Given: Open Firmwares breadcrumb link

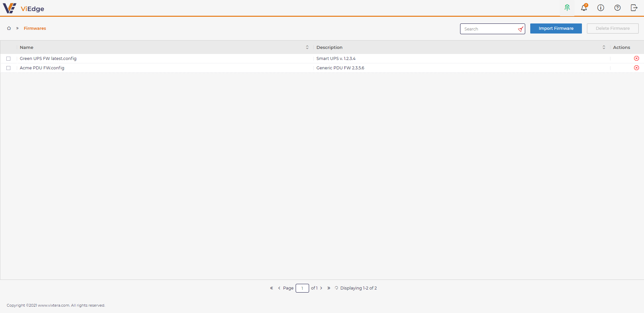Looking at the screenshot, I should pyautogui.click(x=35, y=28).
